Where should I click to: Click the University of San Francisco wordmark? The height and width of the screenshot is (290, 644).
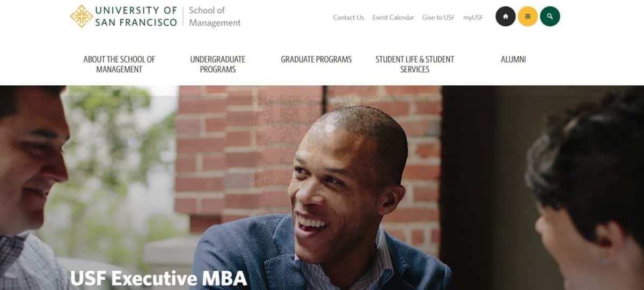136,16
